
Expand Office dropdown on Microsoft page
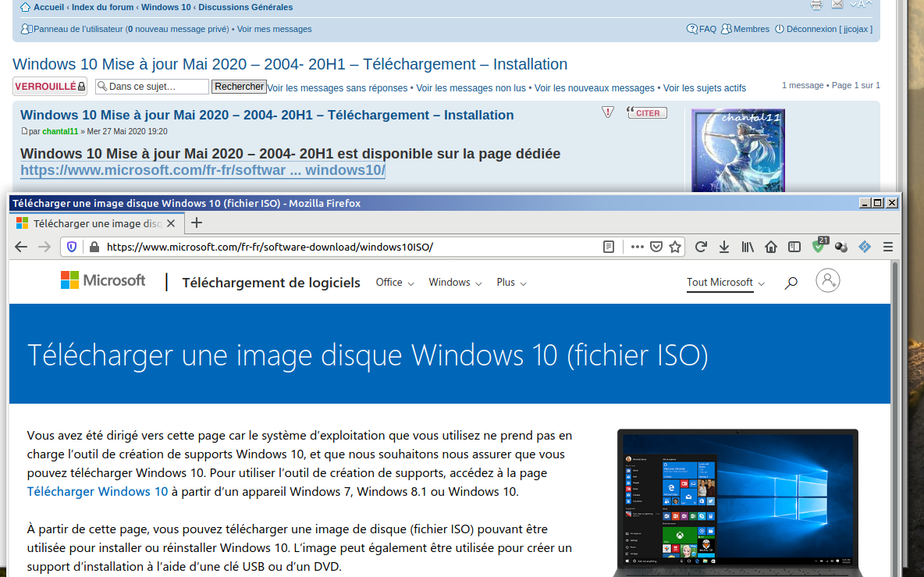[x=395, y=283]
